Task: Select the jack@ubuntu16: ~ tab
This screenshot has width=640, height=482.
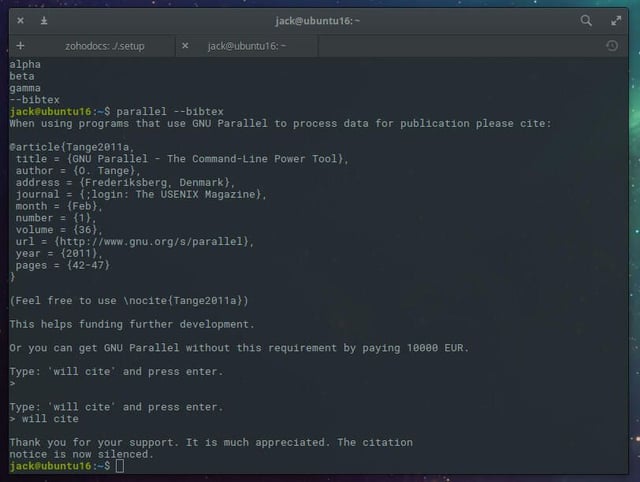Action: [x=247, y=46]
